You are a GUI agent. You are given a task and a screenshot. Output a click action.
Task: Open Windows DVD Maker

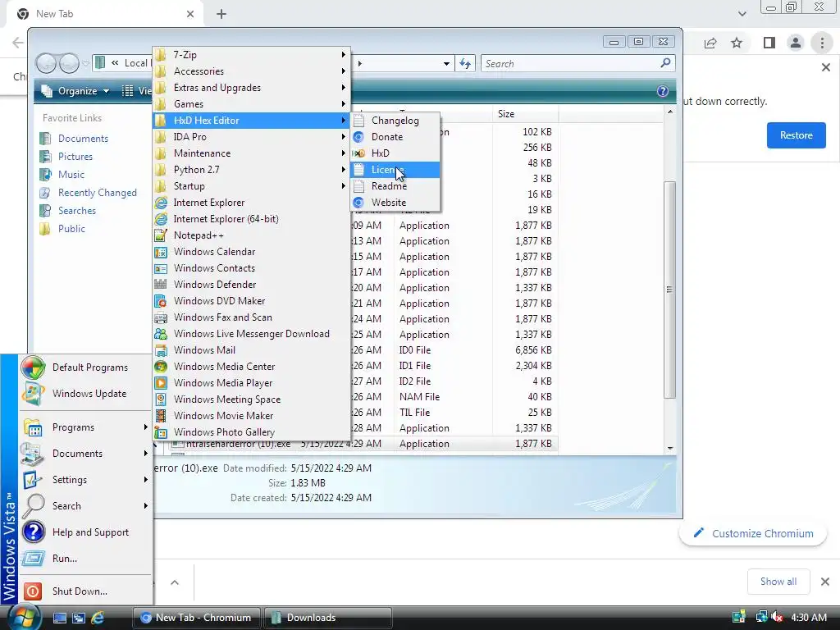[x=252, y=300]
